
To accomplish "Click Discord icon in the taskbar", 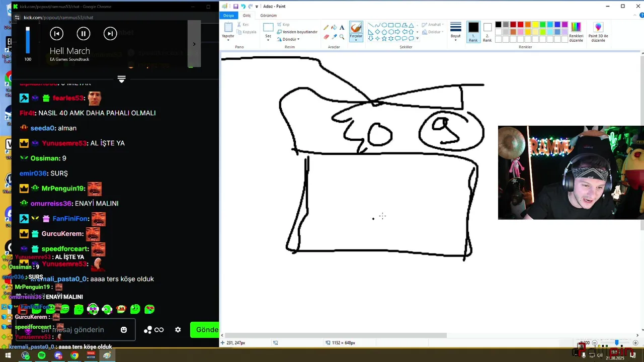I will (x=58, y=355).
